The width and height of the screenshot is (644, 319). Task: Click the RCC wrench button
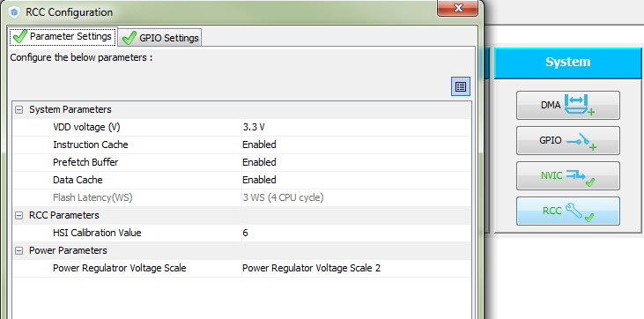click(x=568, y=211)
